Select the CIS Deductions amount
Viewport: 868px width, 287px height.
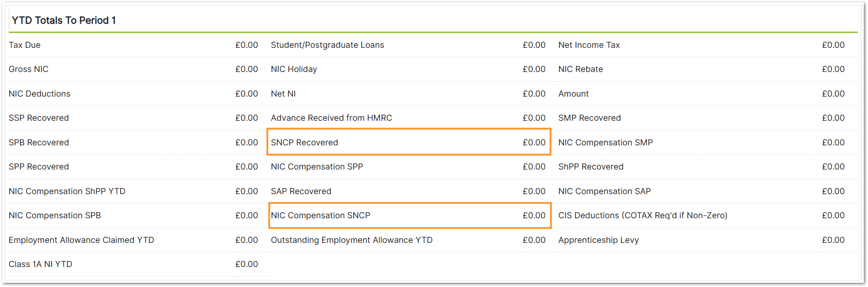[833, 215]
